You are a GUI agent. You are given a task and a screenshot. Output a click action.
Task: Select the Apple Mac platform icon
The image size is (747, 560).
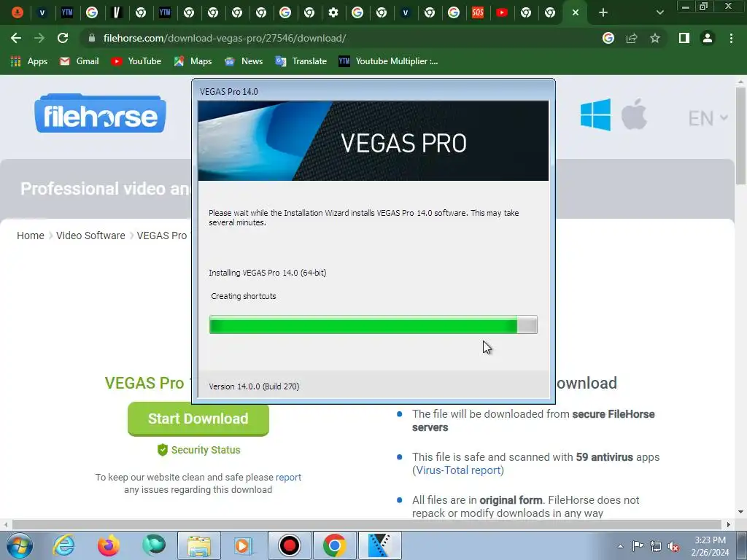634,114
